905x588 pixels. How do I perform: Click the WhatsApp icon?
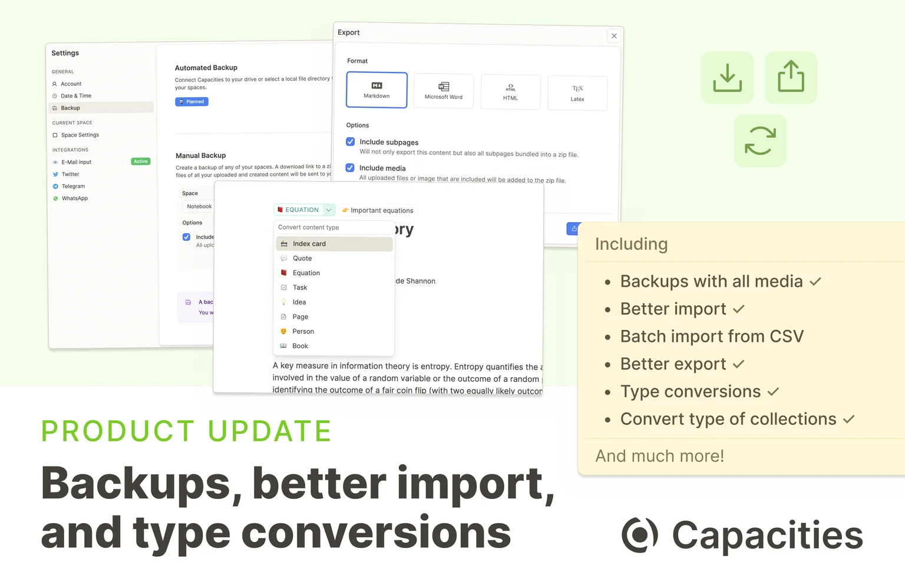click(x=55, y=199)
